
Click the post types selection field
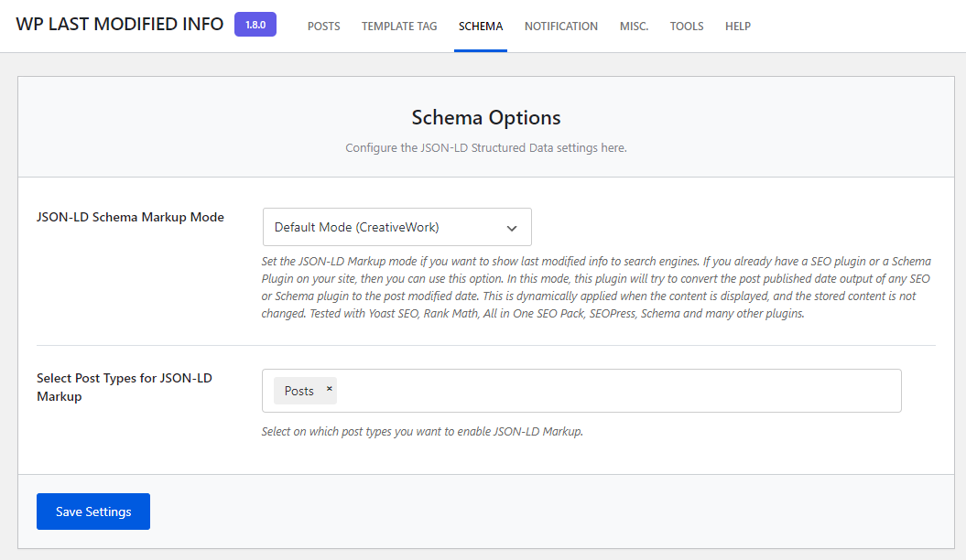point(581,391)
